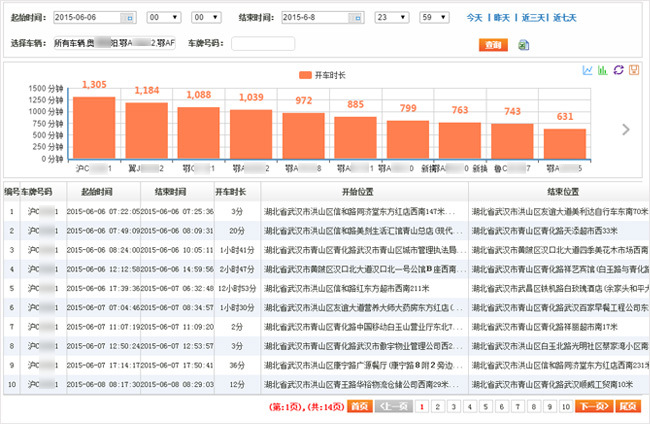Open start hour dropdown showing 00
The width and height of the screenshot is (650, 424).
pyautogui.click(x=164, y=17)
